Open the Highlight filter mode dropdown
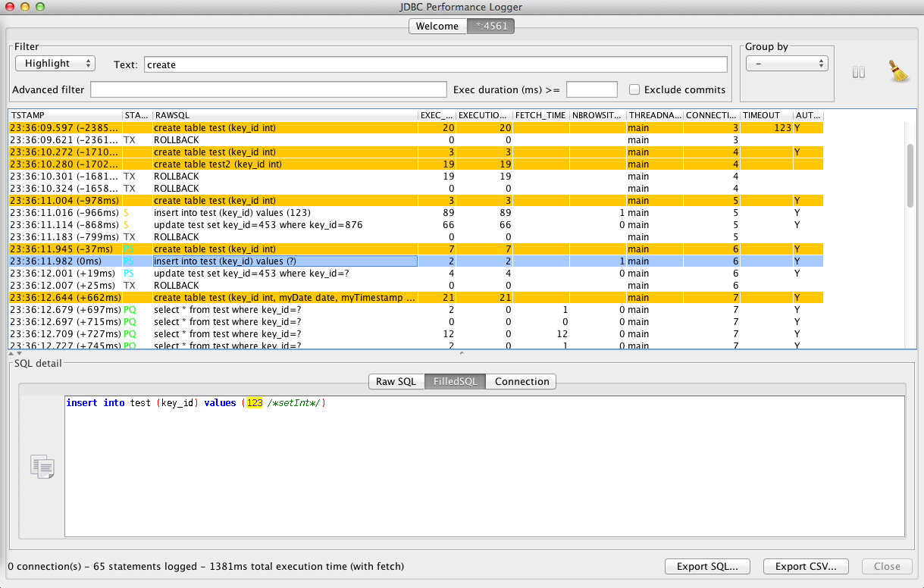 coord(55,63)
